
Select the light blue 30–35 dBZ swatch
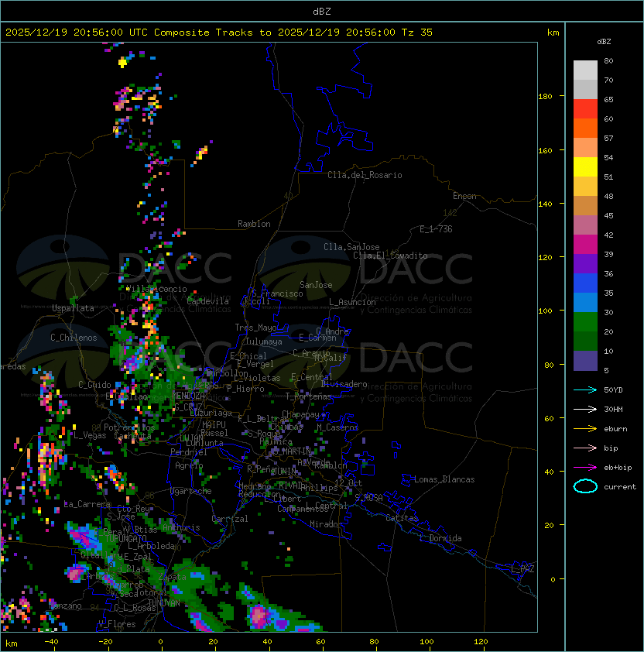tap(585, 302)
